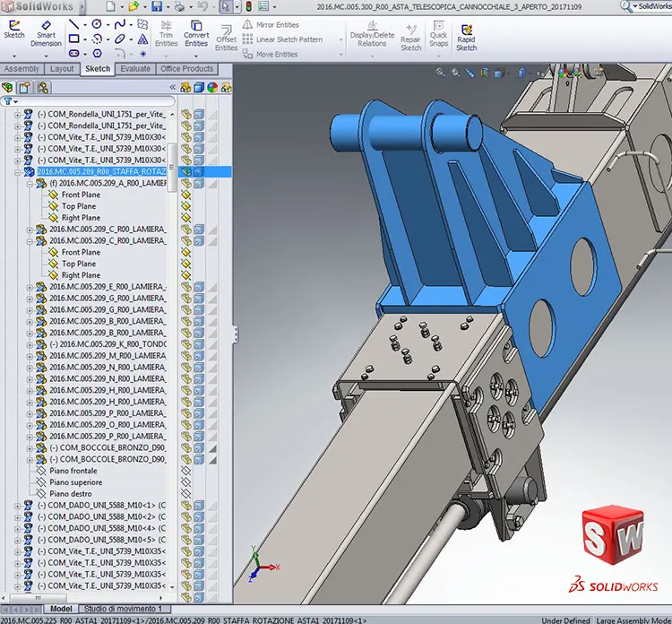Click the Section View icon in viewport
Viewport: 672px width, 624px height.
(x=484, y=73)
